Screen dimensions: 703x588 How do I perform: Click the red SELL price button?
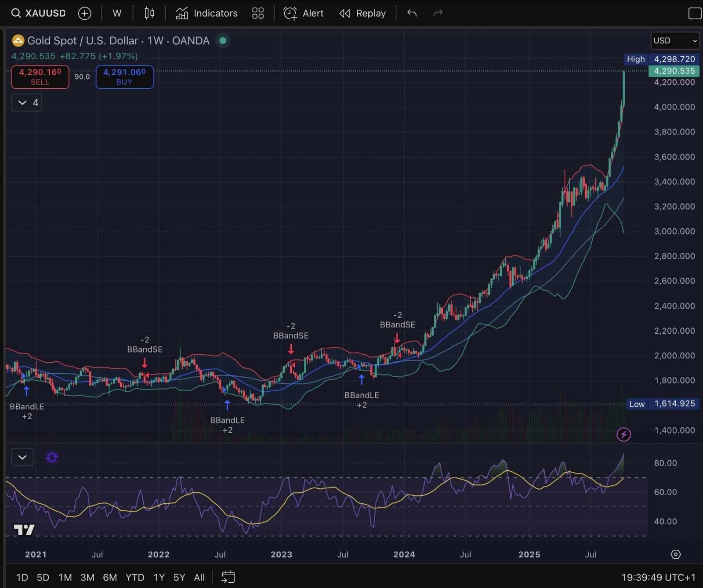pyautogui.click(x=40, y=77)
